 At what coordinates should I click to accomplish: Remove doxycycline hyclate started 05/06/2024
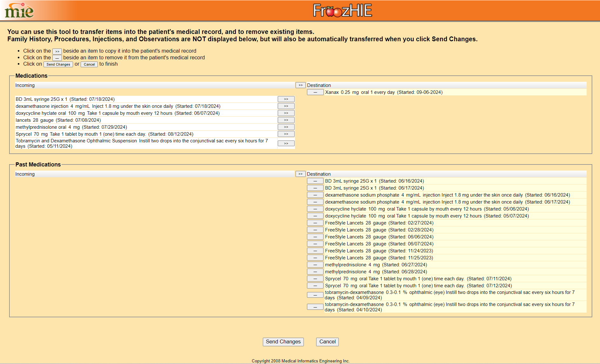pos(315,209)
